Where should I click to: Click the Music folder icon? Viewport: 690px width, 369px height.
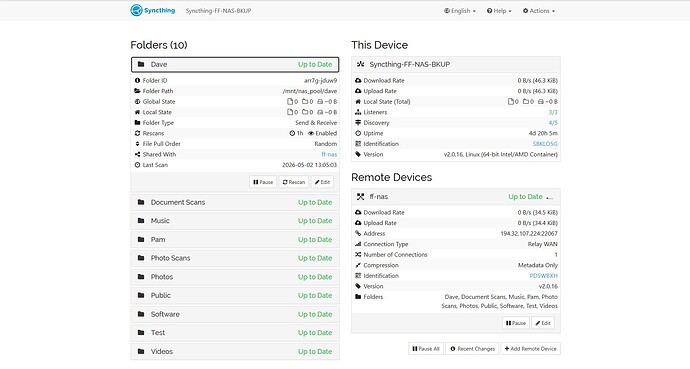click(x=141, y=221)
